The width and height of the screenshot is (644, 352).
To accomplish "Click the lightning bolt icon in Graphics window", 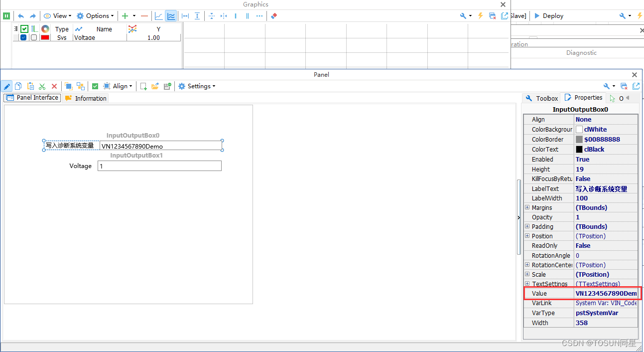I will tap(481, 16).
